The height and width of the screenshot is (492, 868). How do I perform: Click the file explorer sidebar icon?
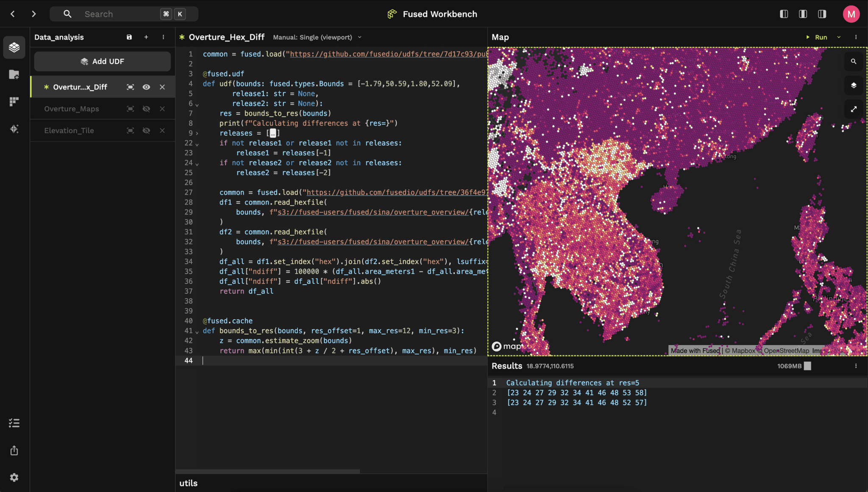(x=14, y=75)
